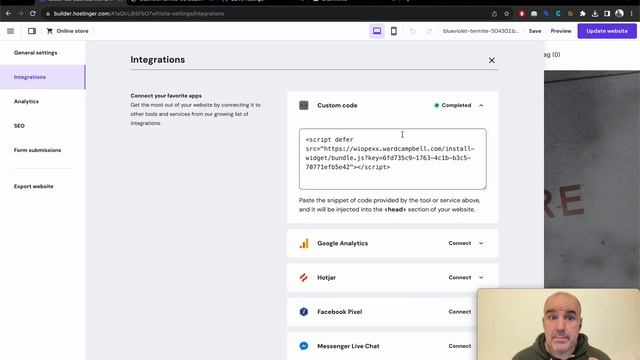Expand the Hotjar chevron

(481, 278)
